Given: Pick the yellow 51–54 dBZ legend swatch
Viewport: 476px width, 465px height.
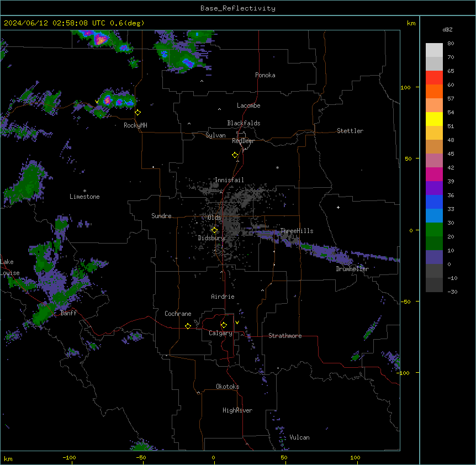Looking at the screenshot, I should tap(434, 119).
